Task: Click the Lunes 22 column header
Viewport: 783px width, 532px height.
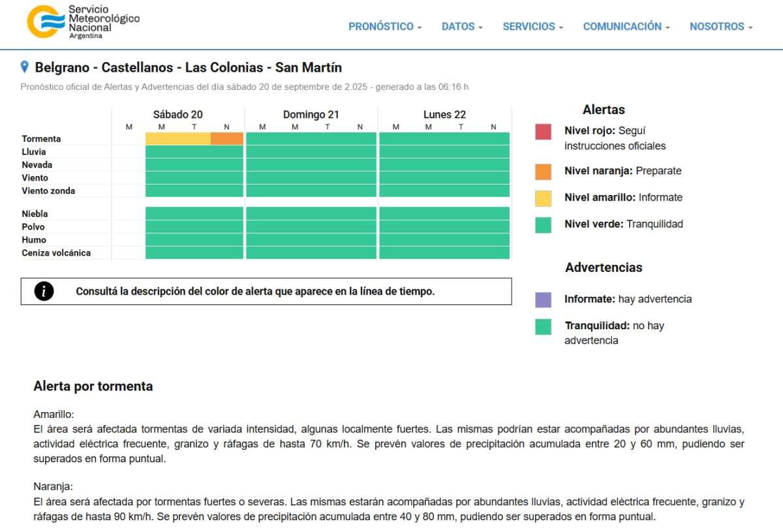Action: [444, 115]
